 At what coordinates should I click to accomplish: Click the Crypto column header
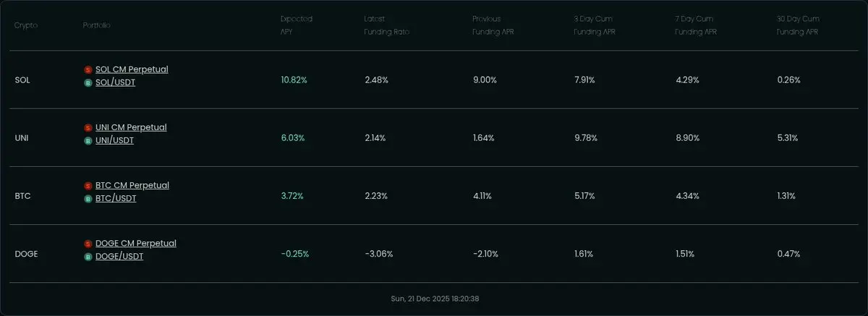(26, 25)
